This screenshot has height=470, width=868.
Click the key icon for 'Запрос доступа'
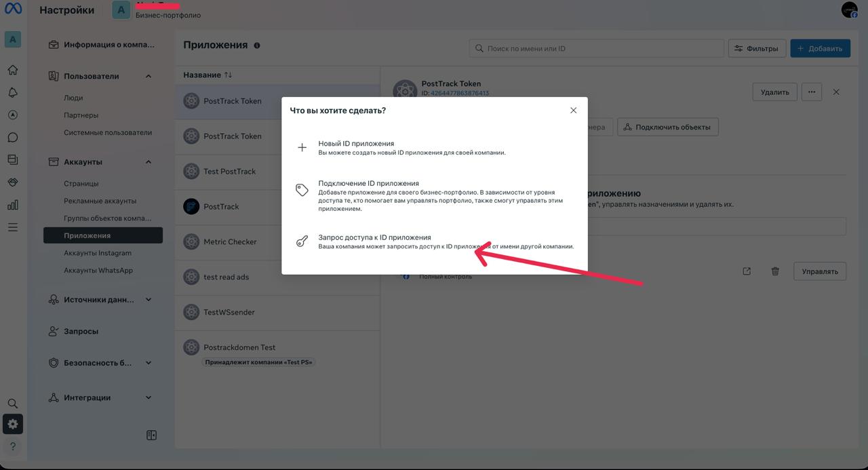tap(302, 242)
